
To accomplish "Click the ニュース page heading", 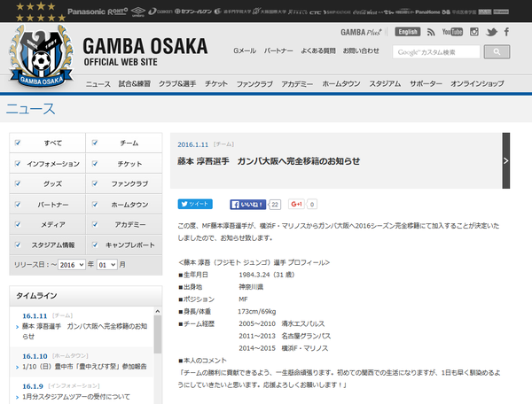I will point(30,109).
